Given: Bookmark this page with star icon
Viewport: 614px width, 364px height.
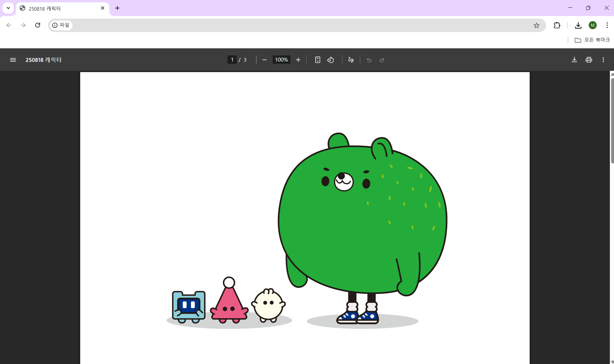Looking at the screenshot, I should [536, 25].
